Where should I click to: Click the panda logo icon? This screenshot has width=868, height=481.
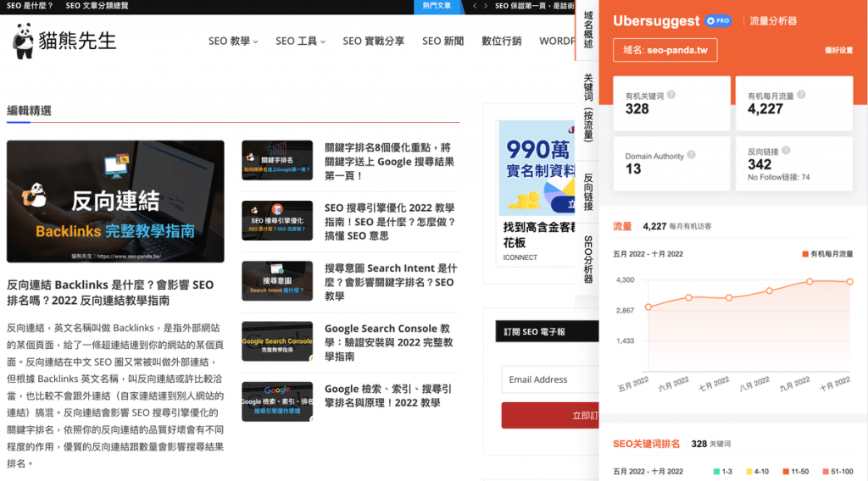23,41
